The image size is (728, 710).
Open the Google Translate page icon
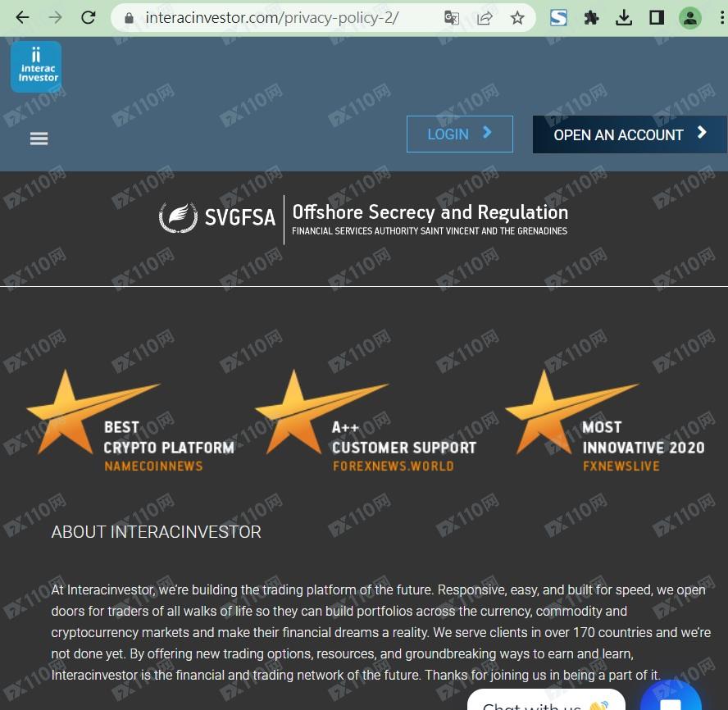point(451,18)
